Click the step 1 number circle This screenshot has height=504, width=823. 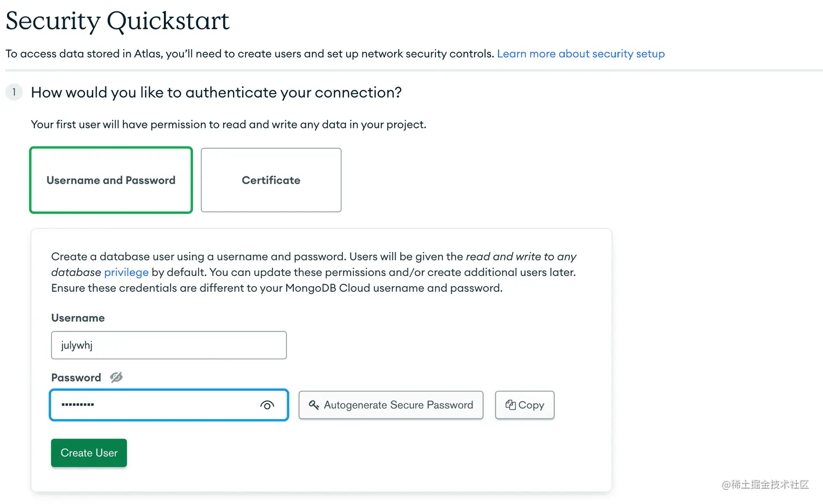[14, 92]
